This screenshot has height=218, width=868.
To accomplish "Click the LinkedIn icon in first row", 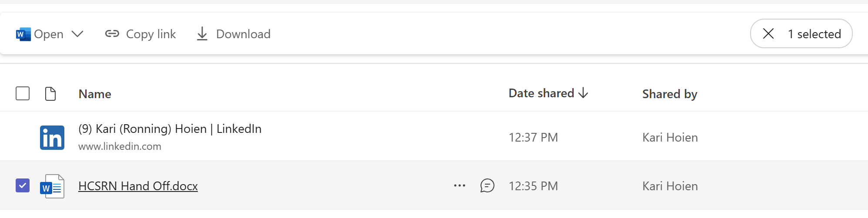I will click(52, 138).
